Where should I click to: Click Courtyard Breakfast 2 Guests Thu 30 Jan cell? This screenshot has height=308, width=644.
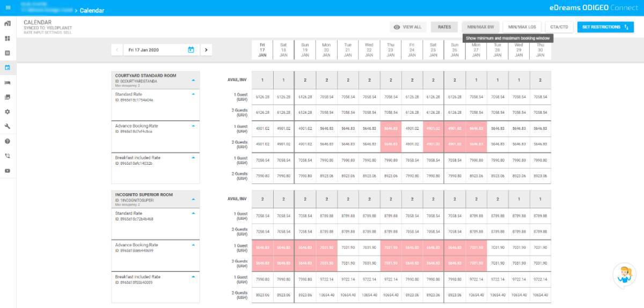pyautogui.click(x=540, y=176)
